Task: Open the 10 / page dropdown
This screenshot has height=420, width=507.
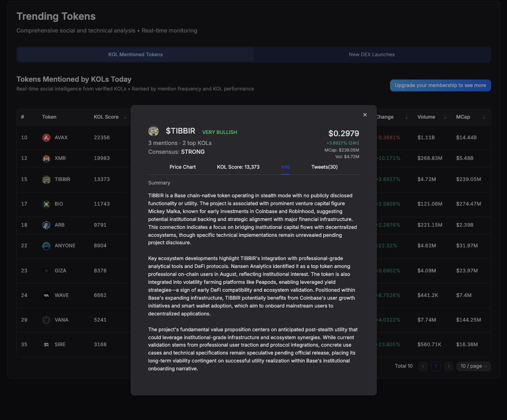Action: tap(474, 366)
